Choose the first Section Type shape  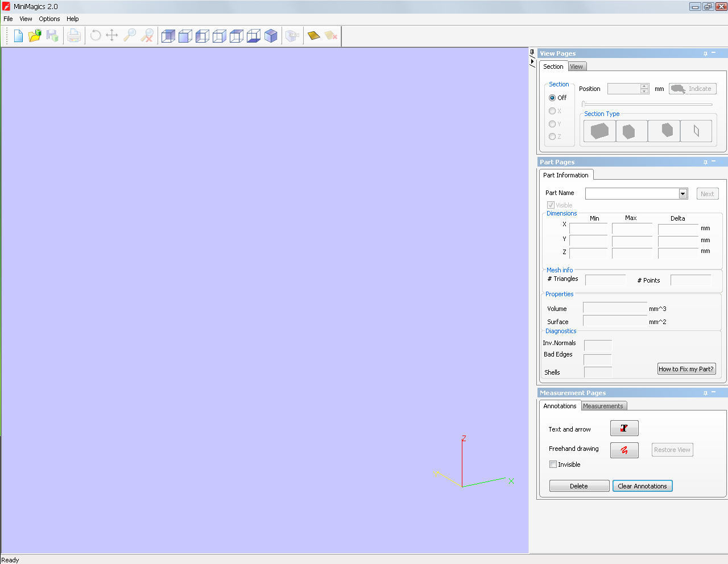[599, 131]
